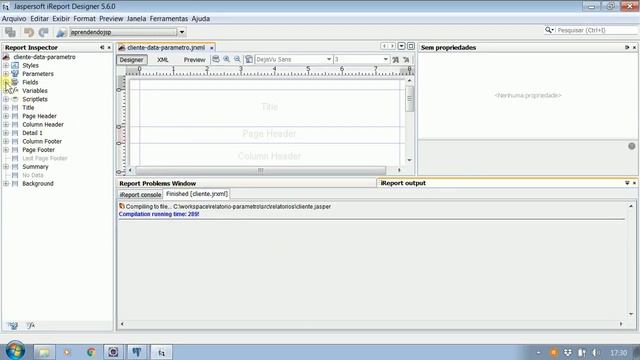640x360 pixels.
Task: Open the Ajuda menu
Action: point(200,19)
